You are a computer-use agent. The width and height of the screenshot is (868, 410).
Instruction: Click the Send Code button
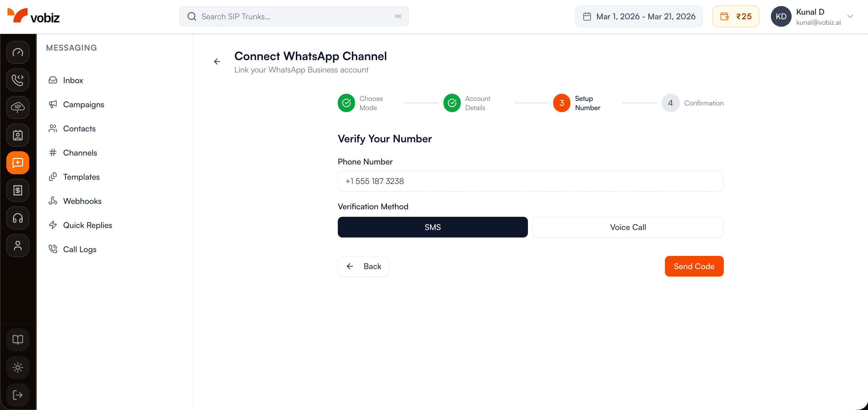694,266
